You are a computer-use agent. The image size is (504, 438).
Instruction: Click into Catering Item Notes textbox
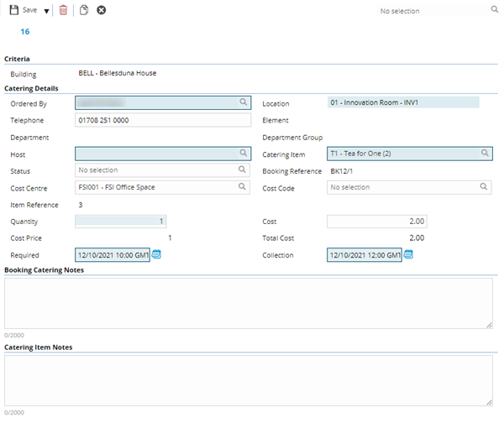[x=248, y=380]
